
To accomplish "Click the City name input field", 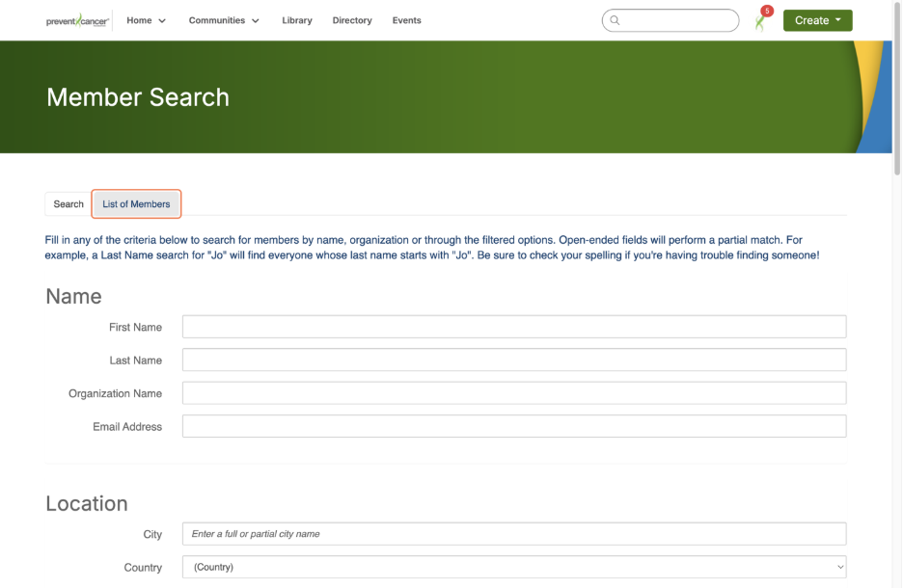I will [514, 534].
